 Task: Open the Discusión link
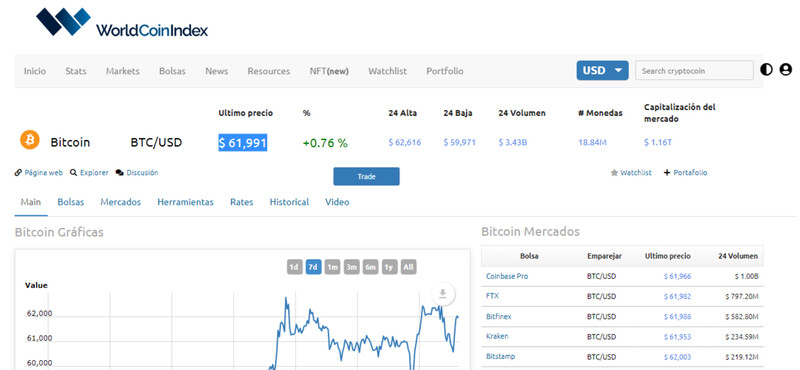click(x=137, y=173)
